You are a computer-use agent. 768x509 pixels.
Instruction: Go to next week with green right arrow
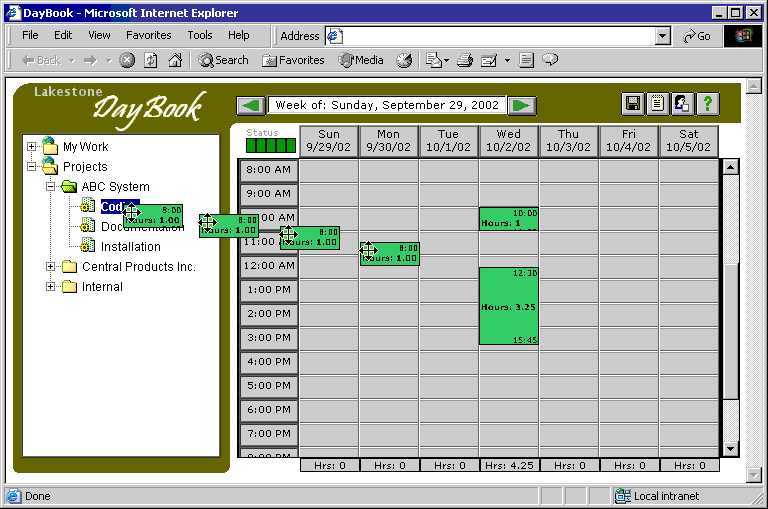click(x=522, y=105)
